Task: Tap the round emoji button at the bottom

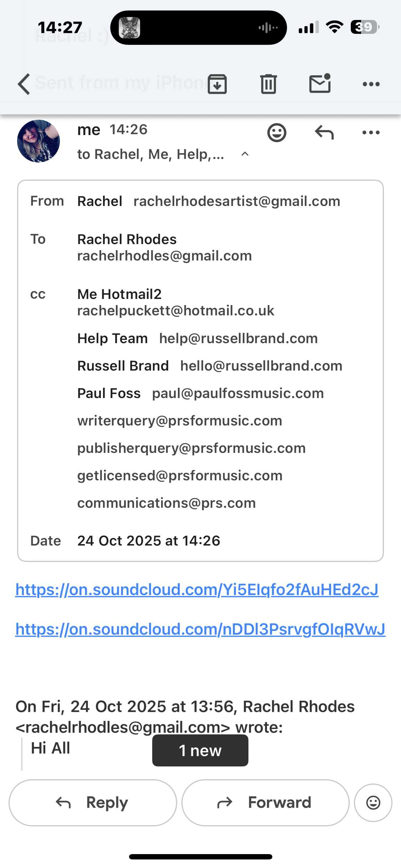Action: click(373, 803)
